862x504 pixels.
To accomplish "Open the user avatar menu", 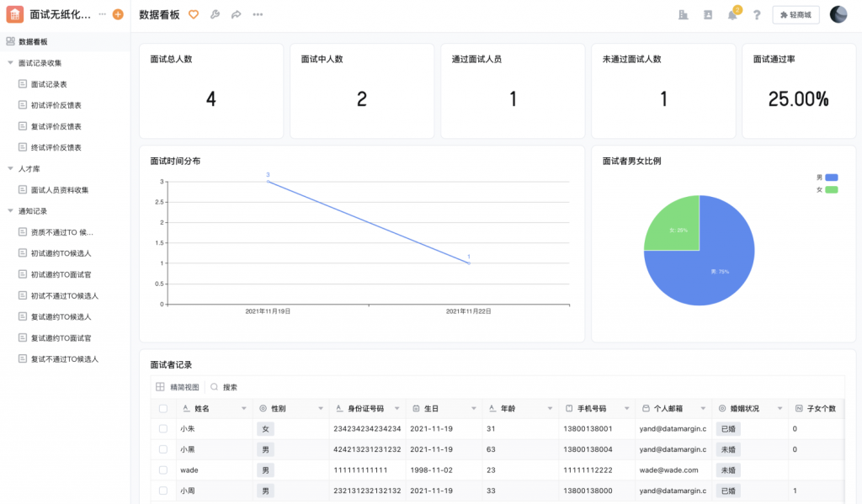I will click(838, 14).
